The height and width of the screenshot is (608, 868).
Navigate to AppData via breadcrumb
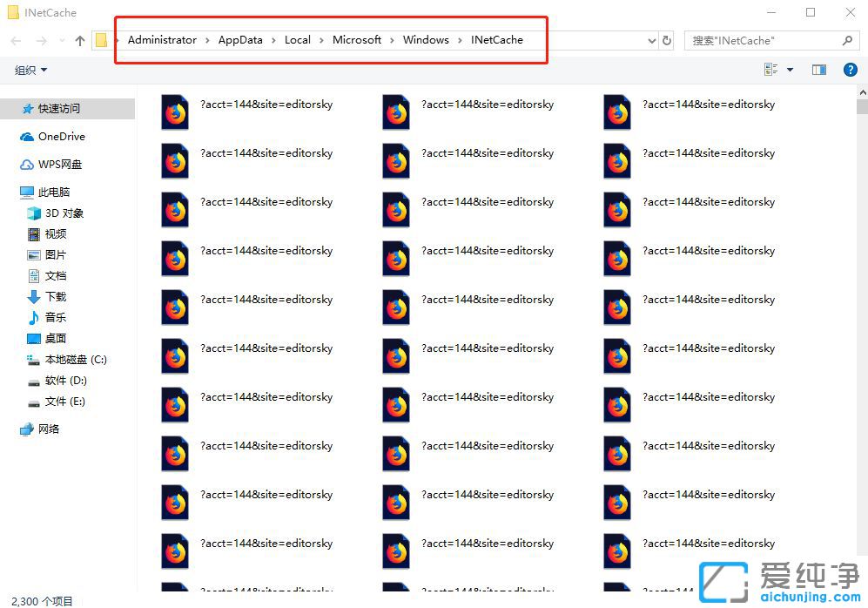click(240, 39)
